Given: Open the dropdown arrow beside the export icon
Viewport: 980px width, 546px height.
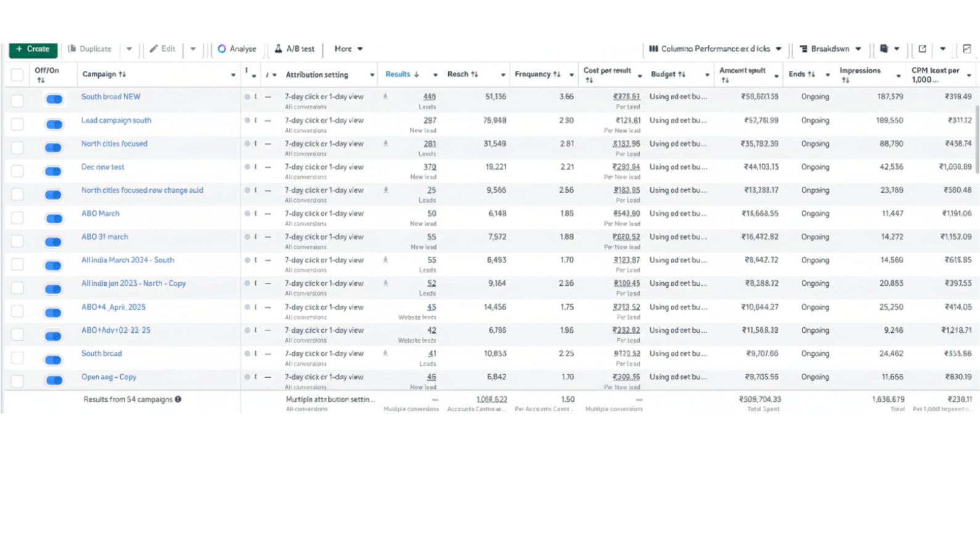Looking at the screenshot, I should [x=942, y=49].
